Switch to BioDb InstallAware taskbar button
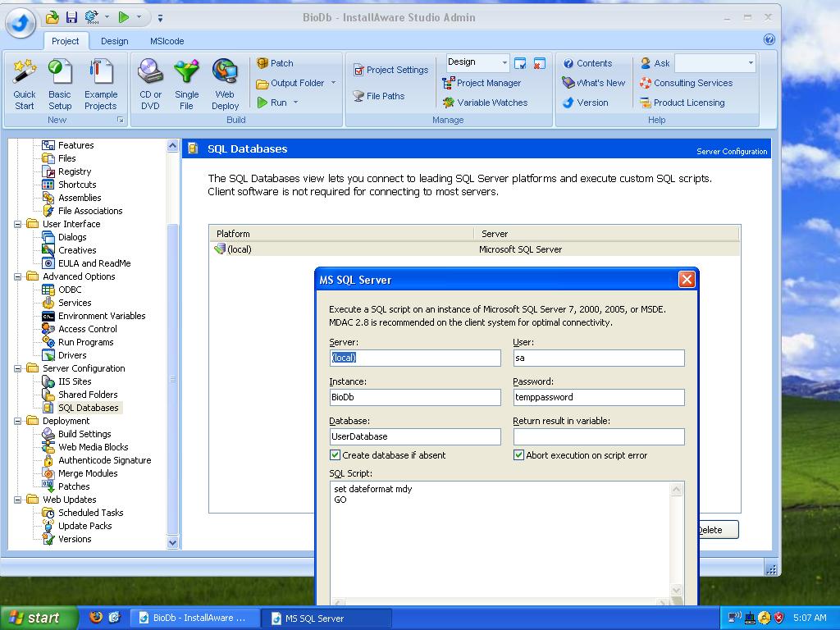Screen dimensions: 840x630 click(194, 619)
